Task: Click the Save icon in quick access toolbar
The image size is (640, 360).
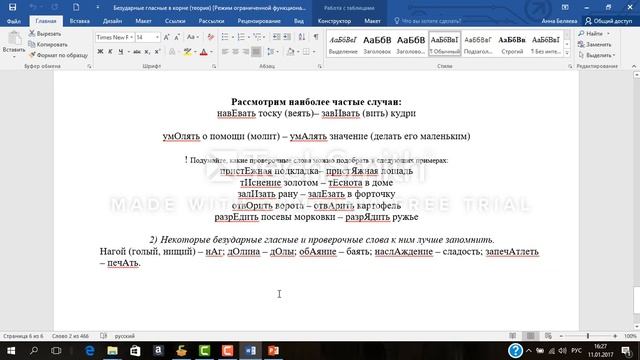Action: pos(13,7)
